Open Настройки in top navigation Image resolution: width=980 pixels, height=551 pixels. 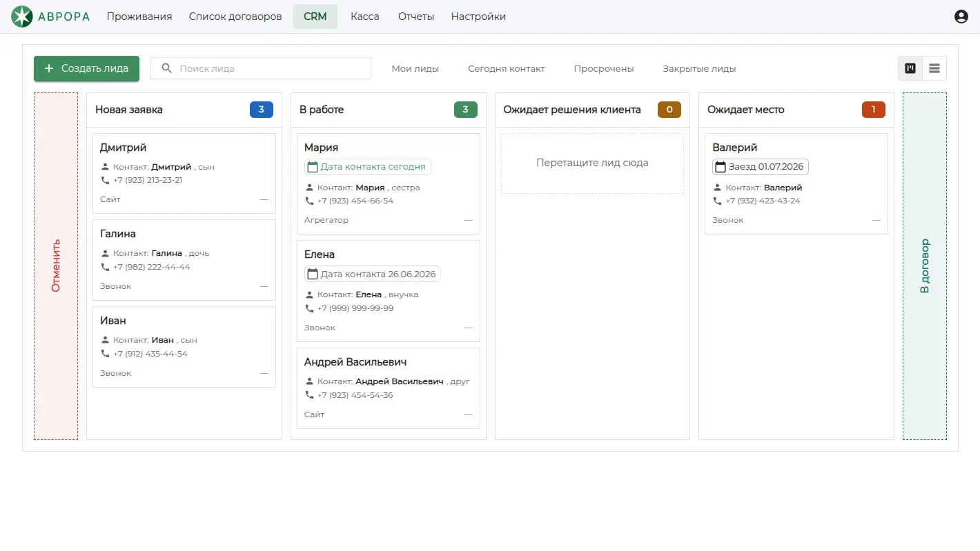point(478,17)
